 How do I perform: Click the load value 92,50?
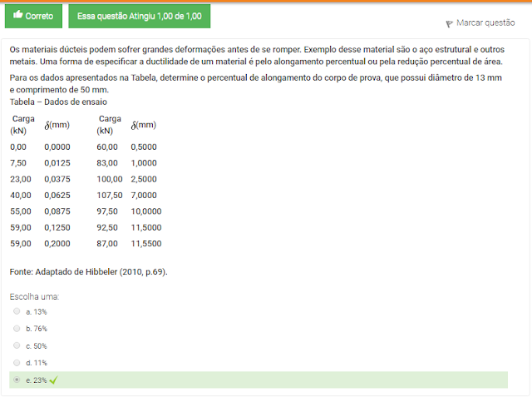[x=107, y=227]
